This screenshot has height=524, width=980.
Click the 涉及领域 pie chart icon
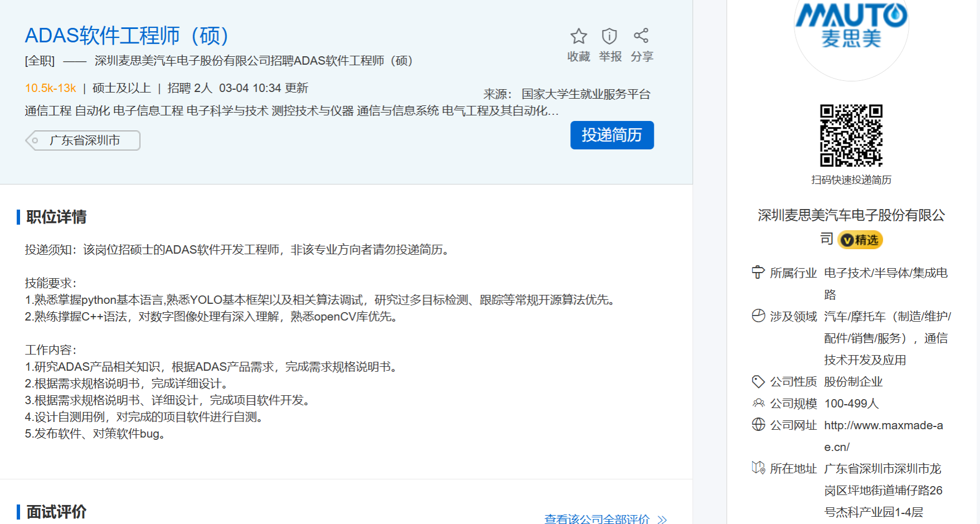[758, 316]
